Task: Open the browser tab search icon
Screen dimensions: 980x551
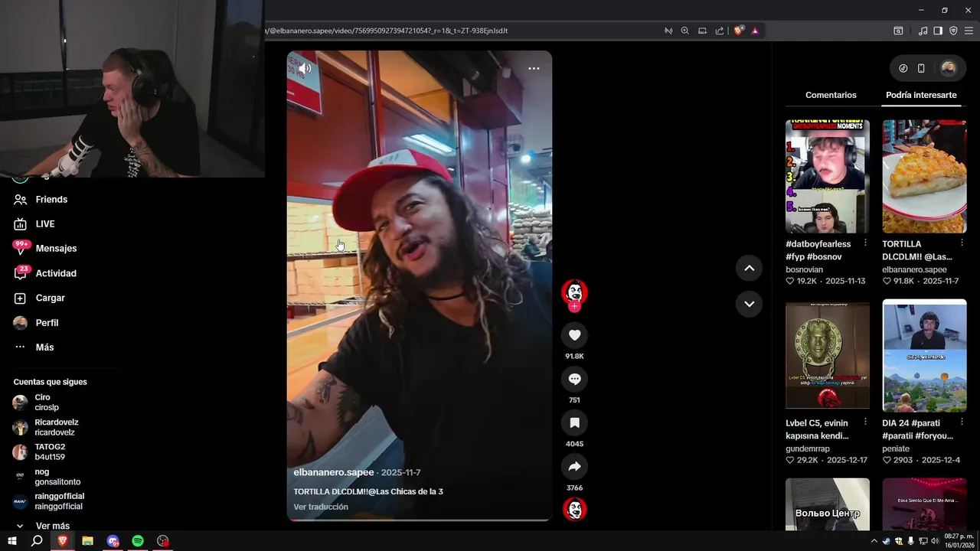Action: (898, 31)
